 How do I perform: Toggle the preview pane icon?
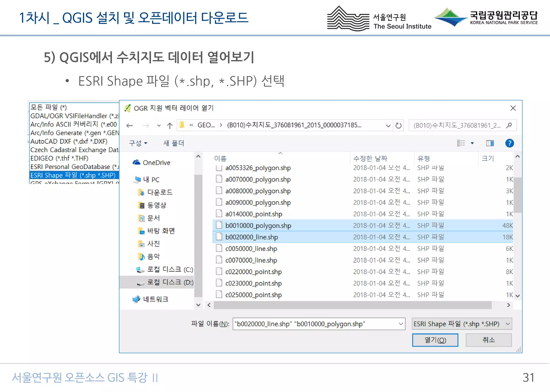point(490,143)
